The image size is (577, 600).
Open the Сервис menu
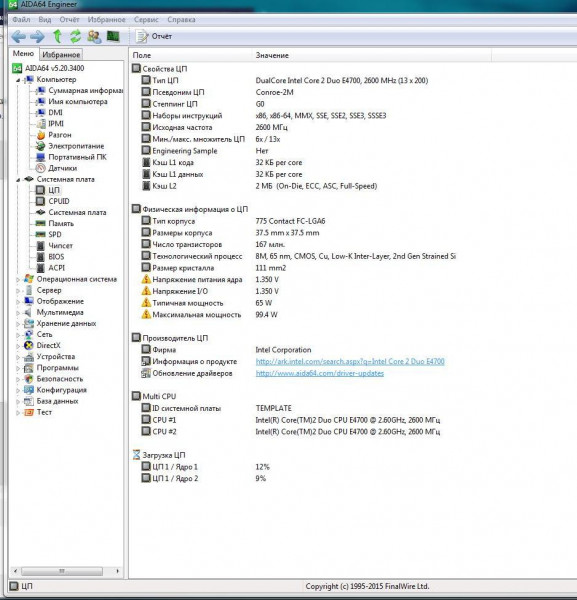[146, 20]
